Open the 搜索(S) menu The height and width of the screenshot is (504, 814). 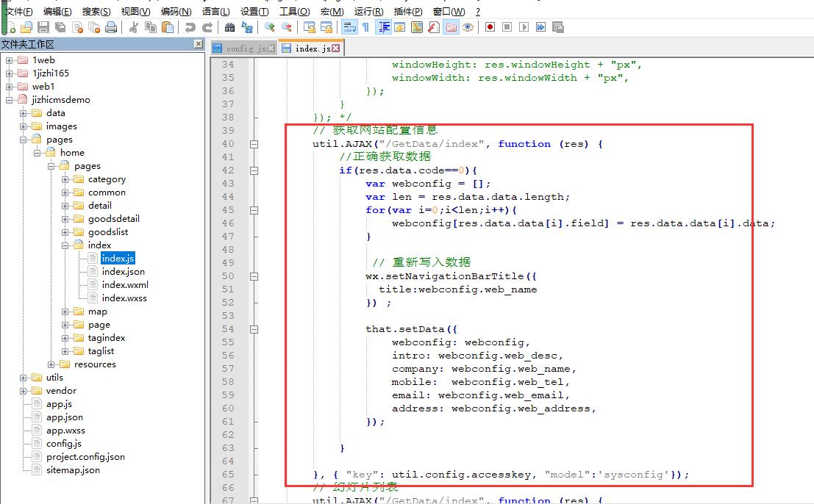(96, 12)
